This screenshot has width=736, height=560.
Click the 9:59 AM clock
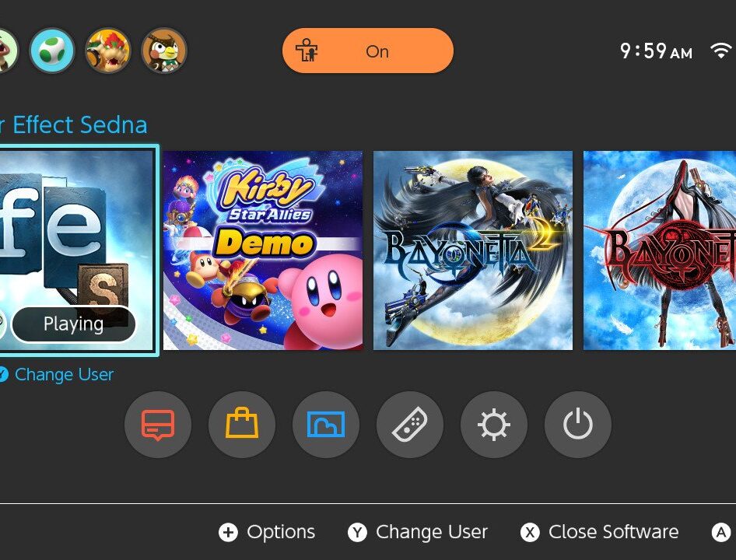[656, 51]
